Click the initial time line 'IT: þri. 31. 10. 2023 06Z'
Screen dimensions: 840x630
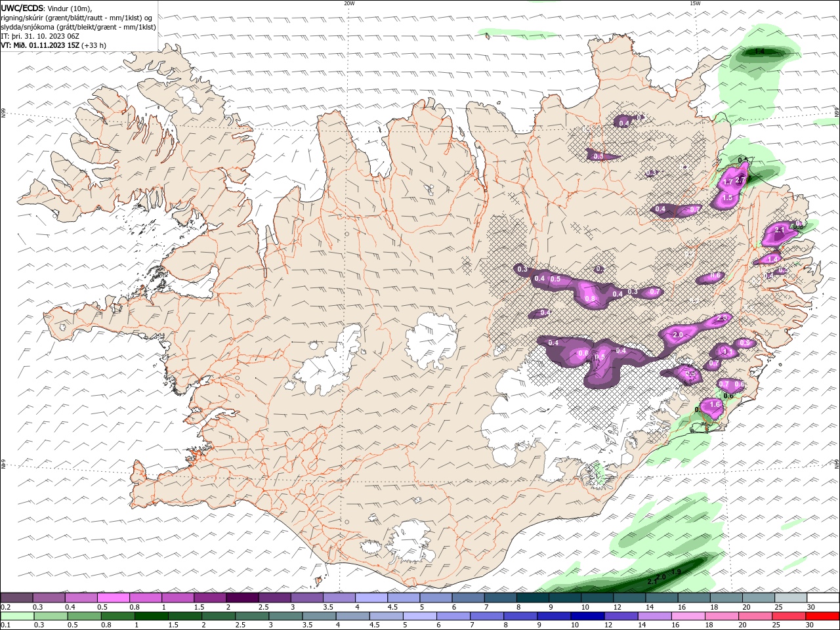coord(40,36)
